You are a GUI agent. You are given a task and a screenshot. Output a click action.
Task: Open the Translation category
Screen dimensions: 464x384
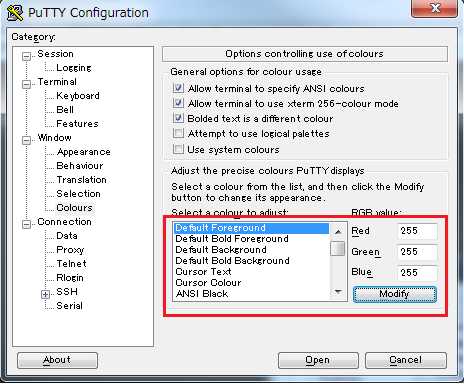[81, 180]
